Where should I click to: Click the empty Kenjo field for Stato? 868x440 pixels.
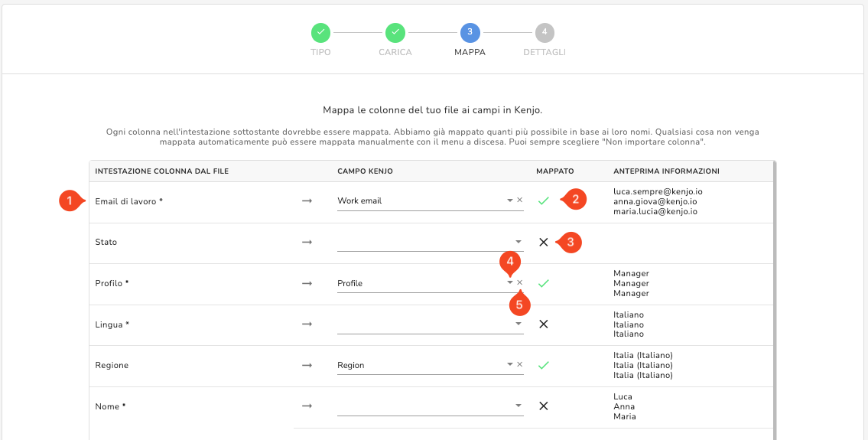tap(430, 242)
